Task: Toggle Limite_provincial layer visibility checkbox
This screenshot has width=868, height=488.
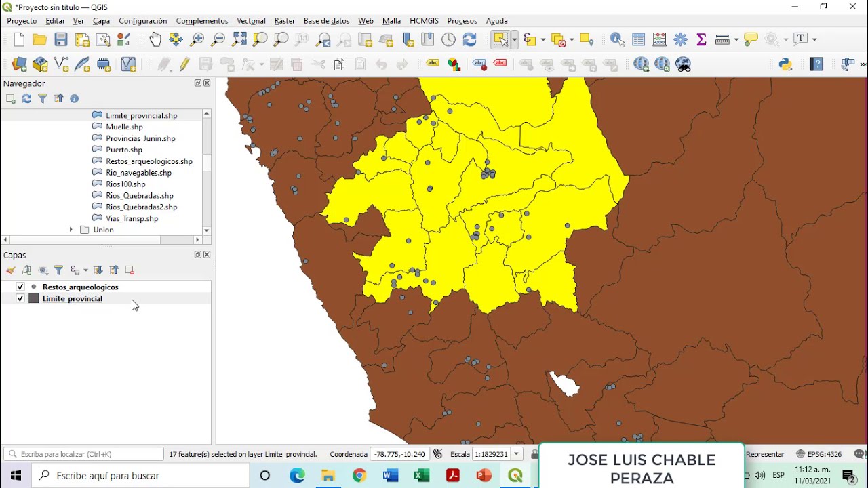Action: pos(20,298)
